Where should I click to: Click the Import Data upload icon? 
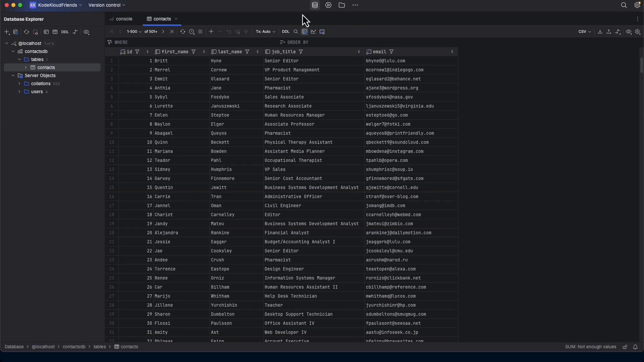coord(609,32)
